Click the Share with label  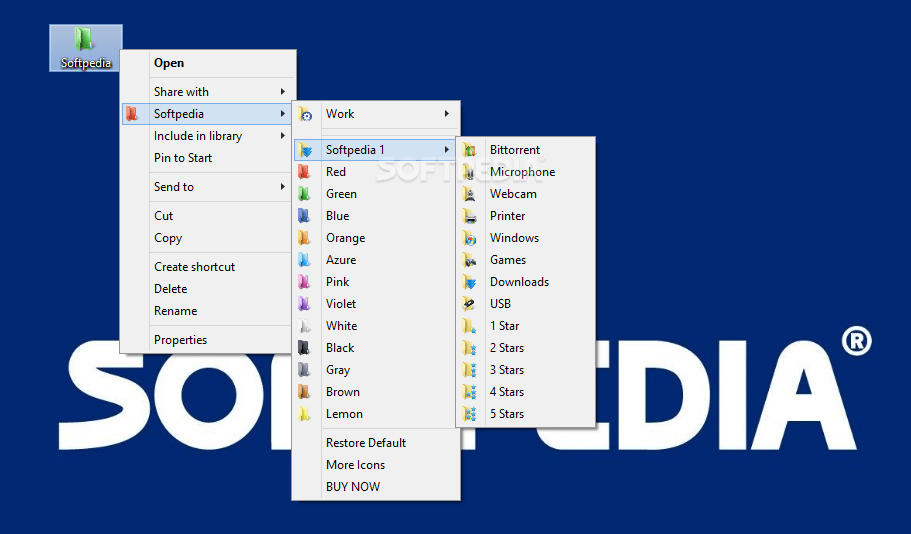pyautogui.click(x=181, y=92)
